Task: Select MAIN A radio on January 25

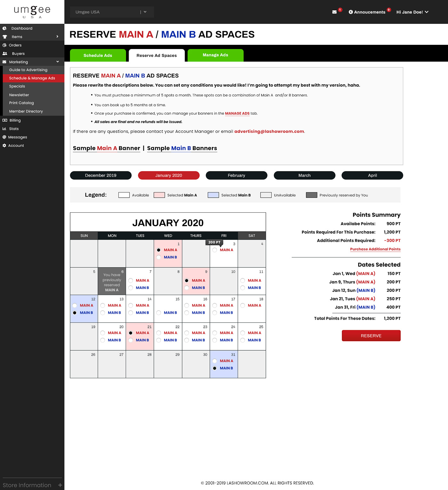Action: pyautogui.click(x=243, y=333)
